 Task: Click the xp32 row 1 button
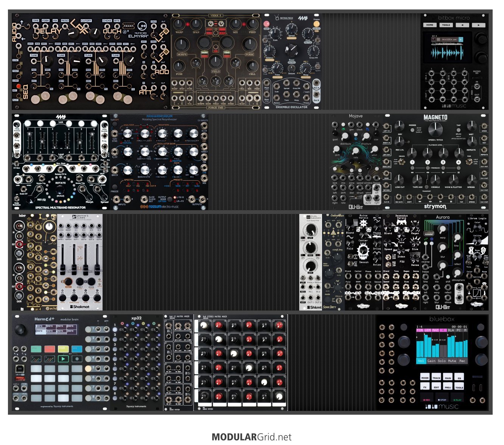point(115,329)
